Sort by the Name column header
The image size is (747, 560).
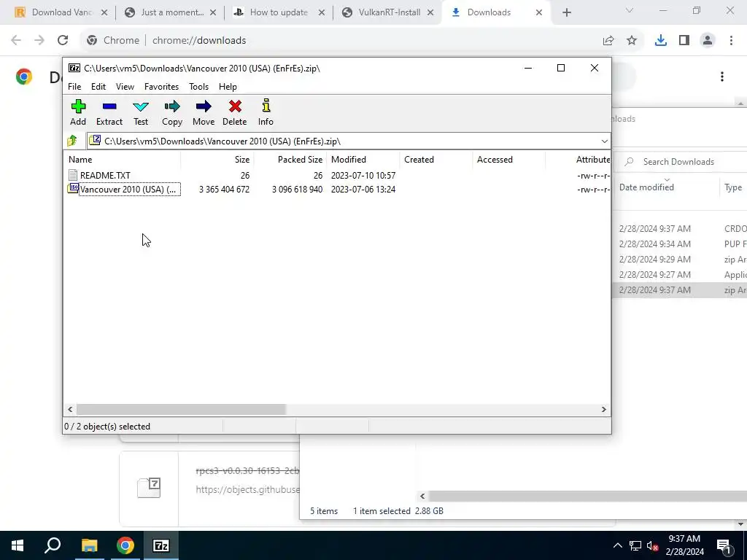pos(122,160)
